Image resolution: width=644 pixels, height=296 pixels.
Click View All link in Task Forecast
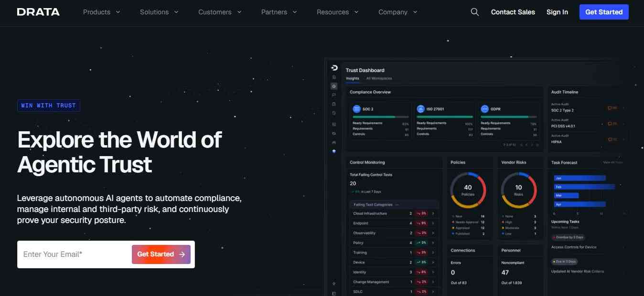(613, 162)
